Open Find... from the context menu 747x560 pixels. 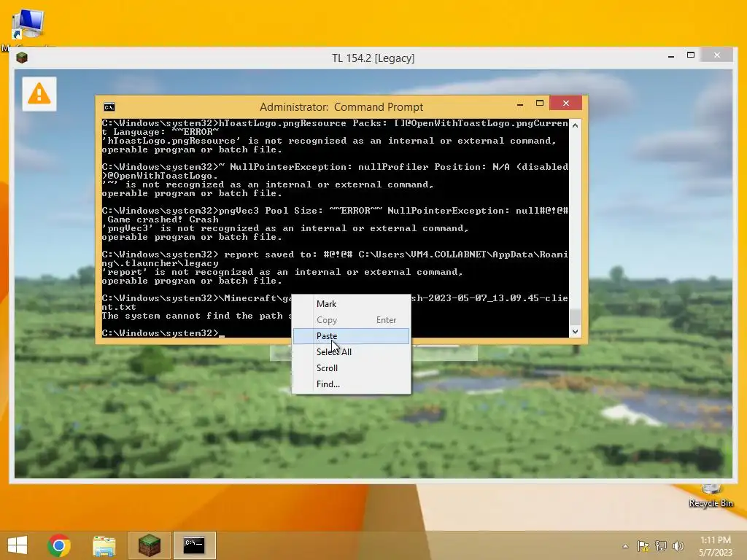pos(351,384)
